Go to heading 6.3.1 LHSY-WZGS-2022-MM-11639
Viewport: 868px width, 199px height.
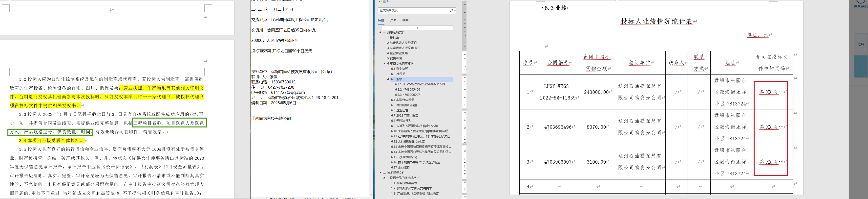pyautogui.click(x=420, y=84)
